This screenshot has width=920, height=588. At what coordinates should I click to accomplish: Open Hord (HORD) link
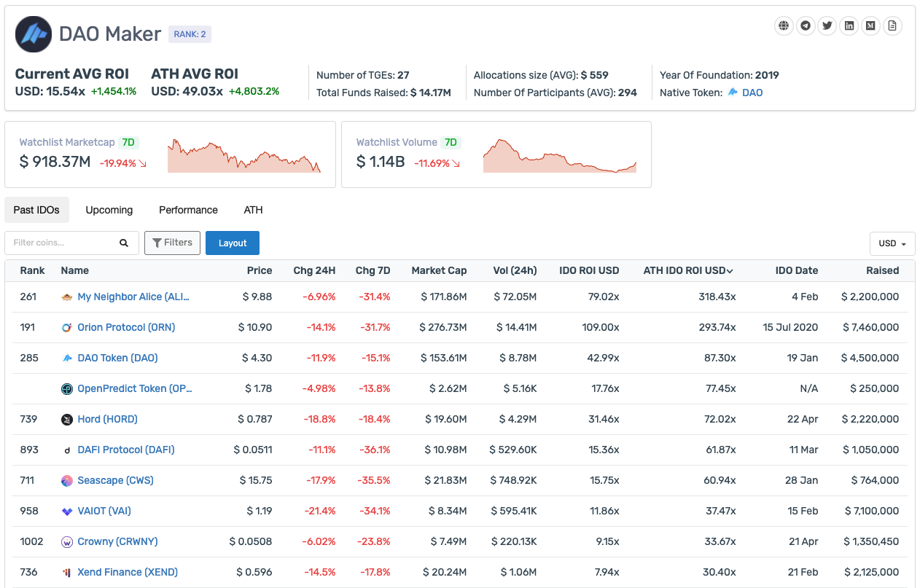(x=107, y=420)
